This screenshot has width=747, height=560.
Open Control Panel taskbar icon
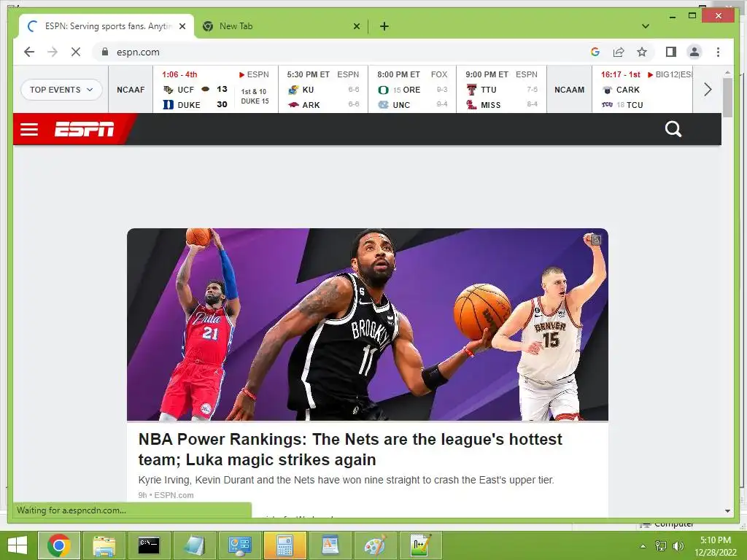coord(239,545)
